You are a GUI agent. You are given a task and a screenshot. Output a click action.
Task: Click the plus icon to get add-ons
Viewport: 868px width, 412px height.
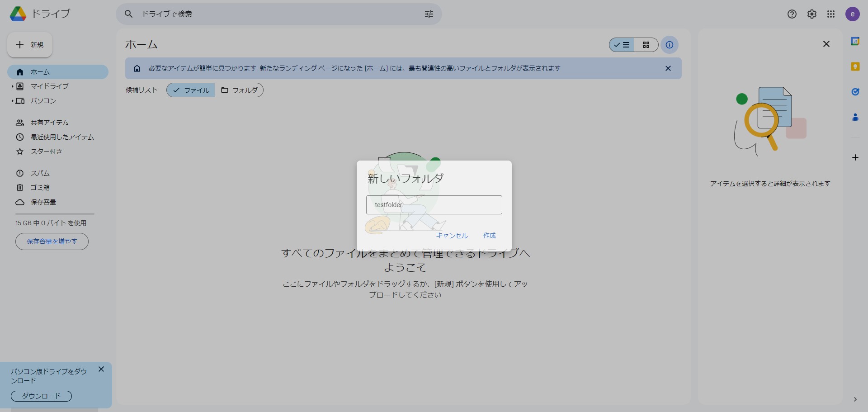click(x=855, y=157)
